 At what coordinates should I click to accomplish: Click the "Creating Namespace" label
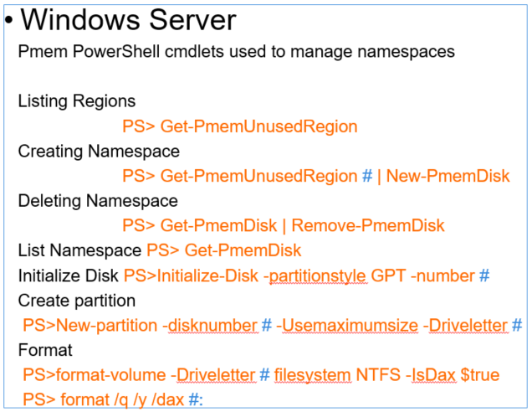tap(99, 151)
